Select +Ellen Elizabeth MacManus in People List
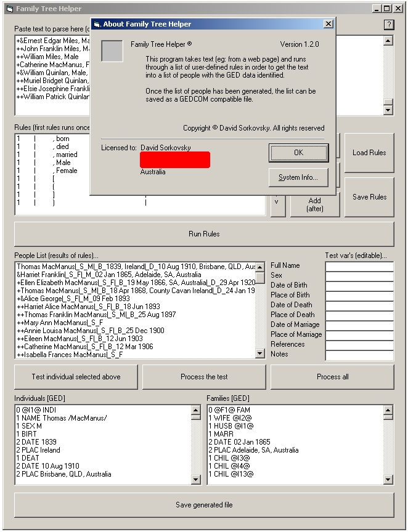This screenshot has height=532, width=408. 136,282
